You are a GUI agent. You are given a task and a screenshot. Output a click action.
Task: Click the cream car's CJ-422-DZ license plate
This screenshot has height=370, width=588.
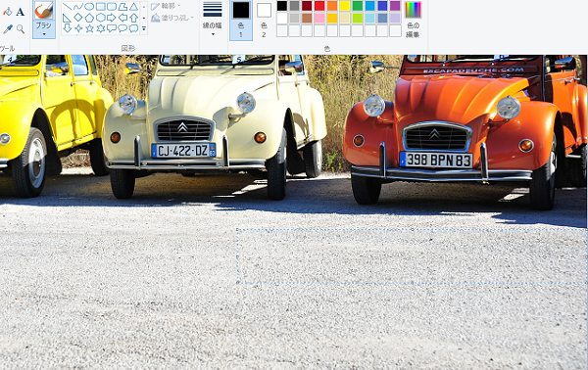coord(183,151)
